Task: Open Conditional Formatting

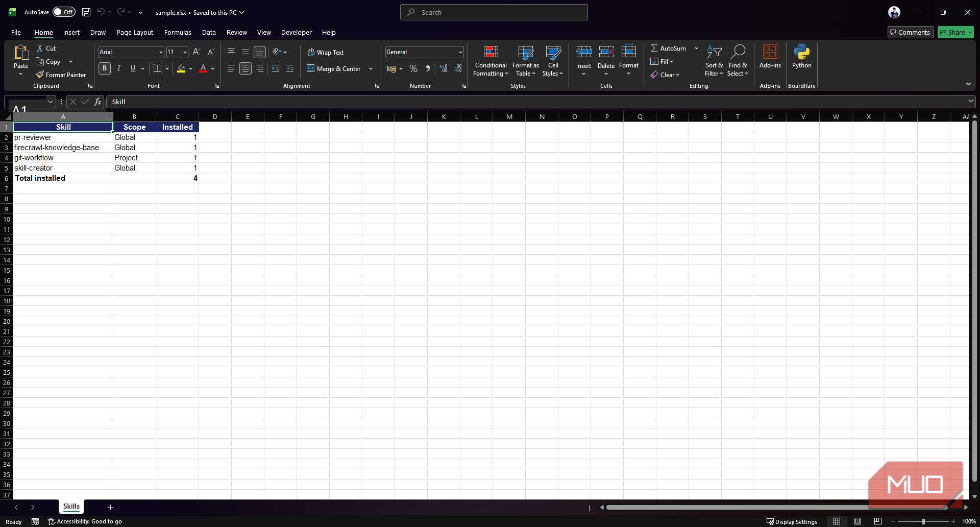Action: (491, 61)
